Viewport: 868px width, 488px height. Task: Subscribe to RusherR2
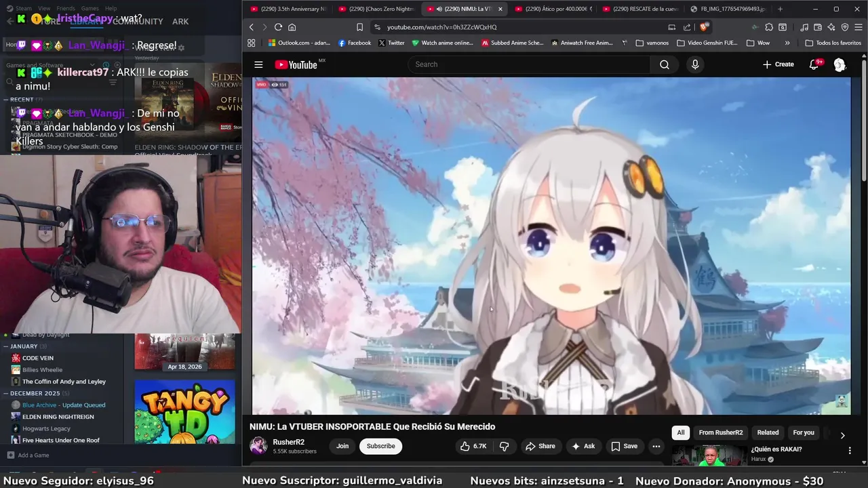380,446
